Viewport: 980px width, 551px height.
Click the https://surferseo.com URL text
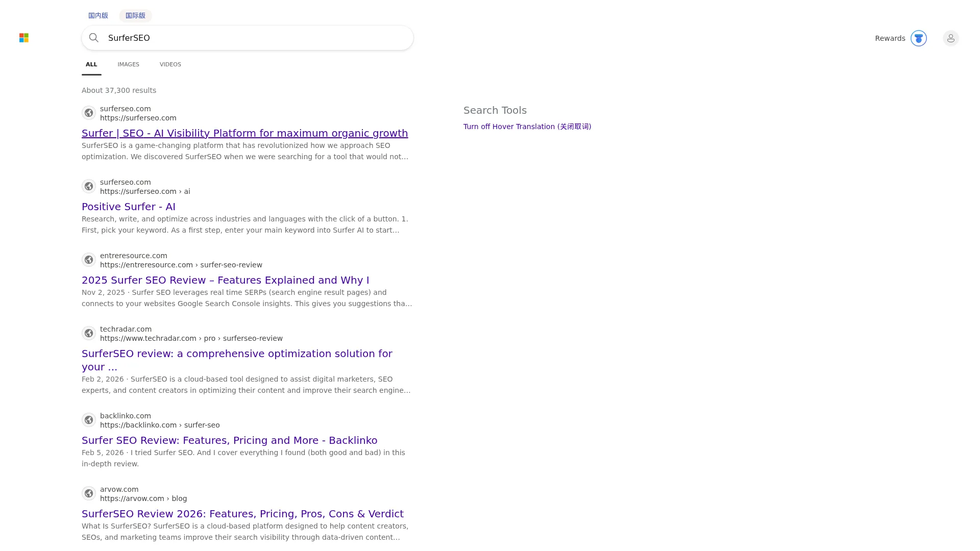point(138,118)
